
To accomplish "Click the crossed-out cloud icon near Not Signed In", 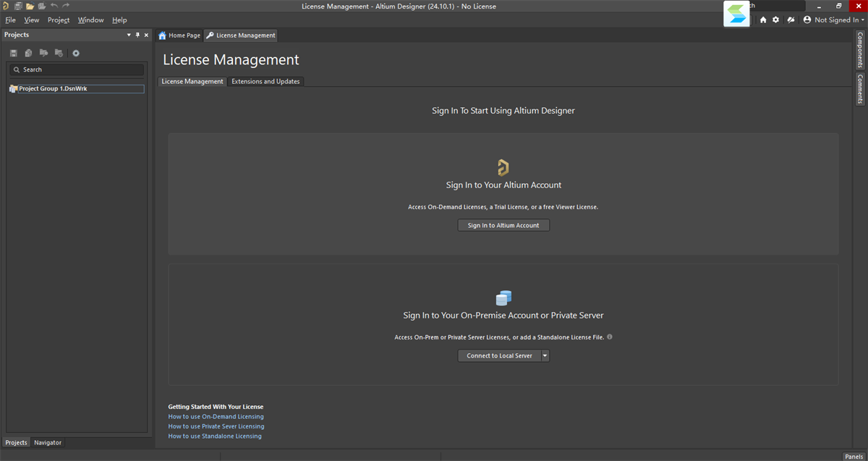I will coord(791,20).
